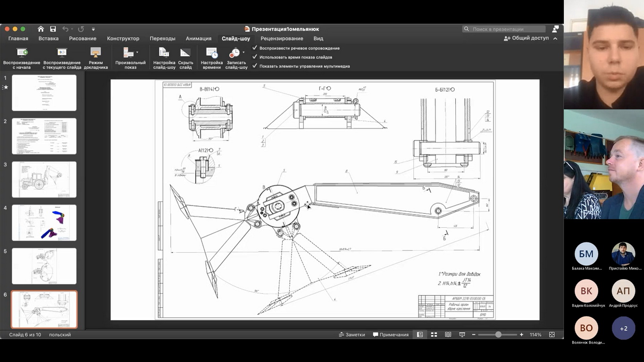Click the main slide engineering drawing
644x362 pixels.
click(325, 200)
